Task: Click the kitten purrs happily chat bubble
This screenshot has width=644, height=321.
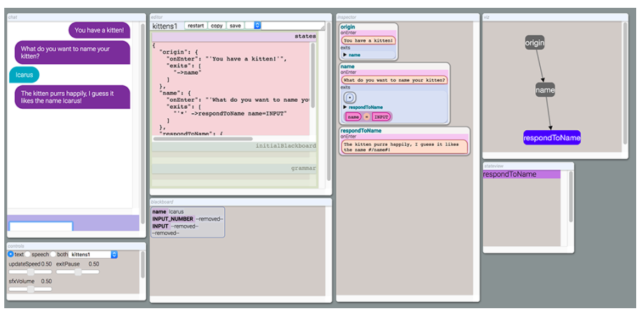Action: tap(73, 97)
